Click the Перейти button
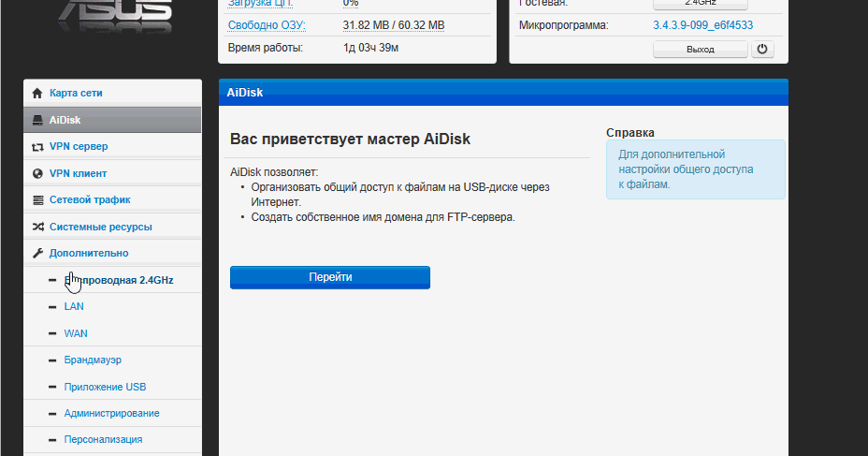The height and width of the screenshot is (456, 868). click(330, 277)
